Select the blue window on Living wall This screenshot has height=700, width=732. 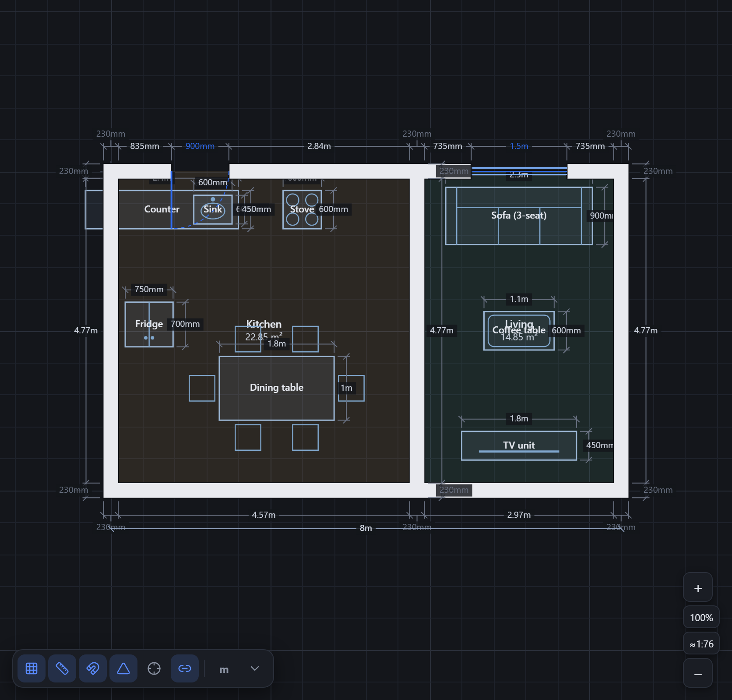point(519,171)
